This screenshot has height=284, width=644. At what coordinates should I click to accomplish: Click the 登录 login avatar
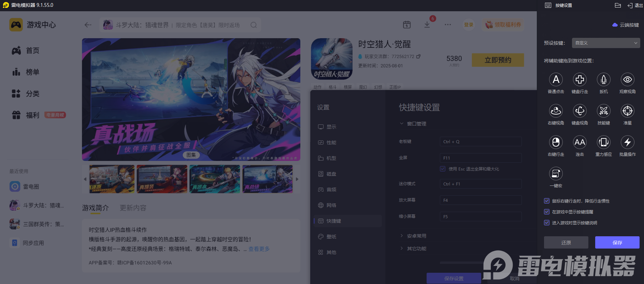[x=469, y=25]
